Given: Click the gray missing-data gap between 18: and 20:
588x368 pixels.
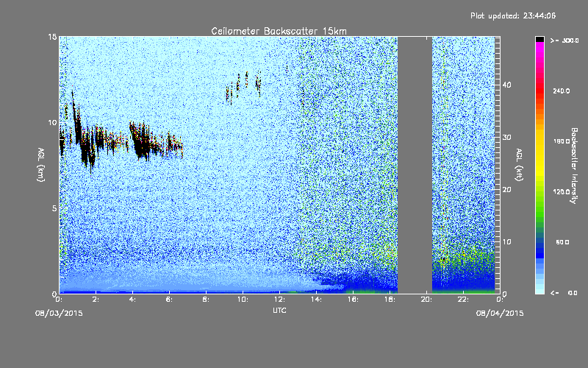Looking at the screenshot, I should tap(415, 165).
